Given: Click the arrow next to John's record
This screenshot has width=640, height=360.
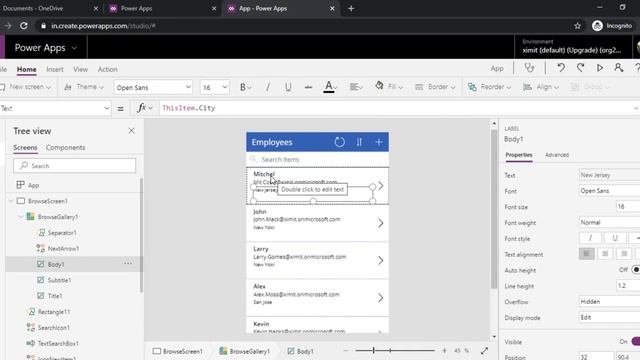Looking at the screenshot, I should 380,223.
